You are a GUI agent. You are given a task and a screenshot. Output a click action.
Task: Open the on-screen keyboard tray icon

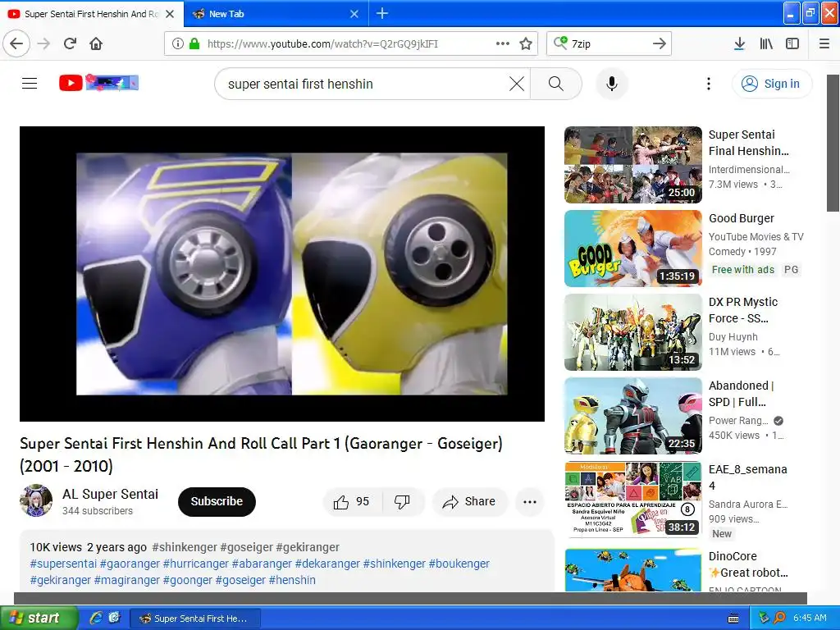(x=733, y=619)
